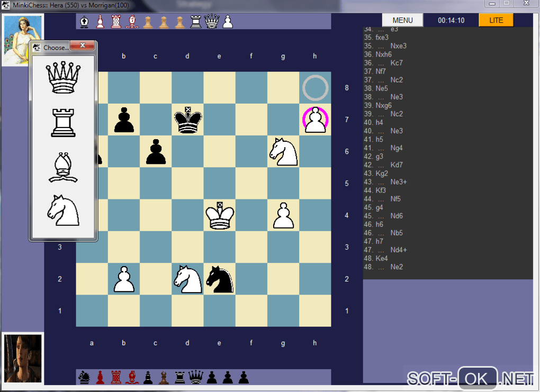Click move '37. Nf7' in the move list

pyautogui.click(x=375, y=71)
